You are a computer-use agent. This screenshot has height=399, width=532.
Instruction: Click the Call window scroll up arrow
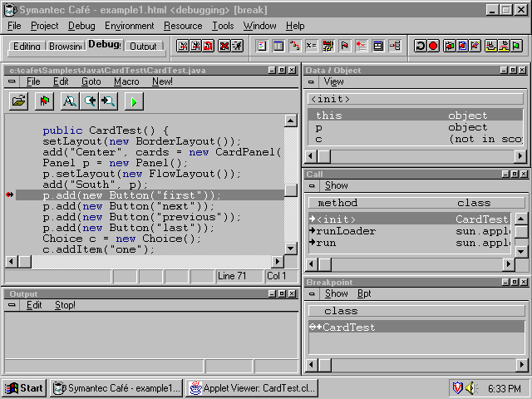pyautogui.click(x=521, y=219)
